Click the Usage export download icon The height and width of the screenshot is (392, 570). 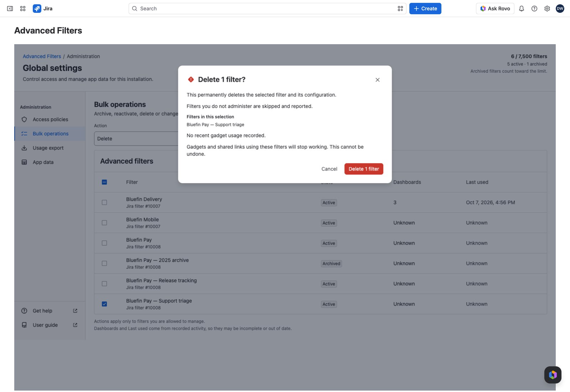click(x=24, y=148)
